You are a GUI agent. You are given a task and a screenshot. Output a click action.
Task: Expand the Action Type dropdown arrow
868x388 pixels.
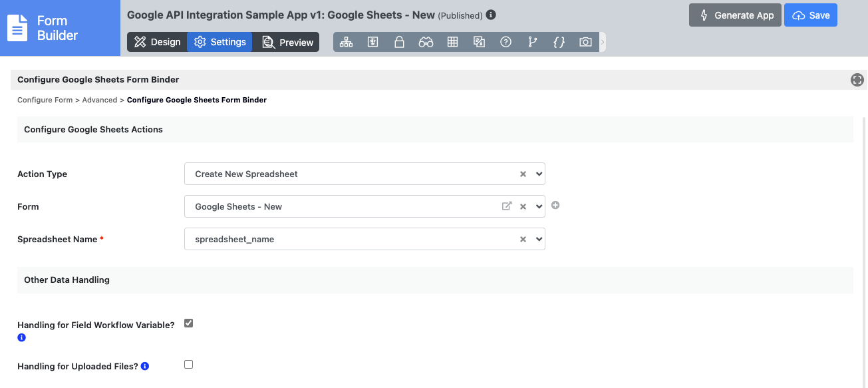coord(539,174)
